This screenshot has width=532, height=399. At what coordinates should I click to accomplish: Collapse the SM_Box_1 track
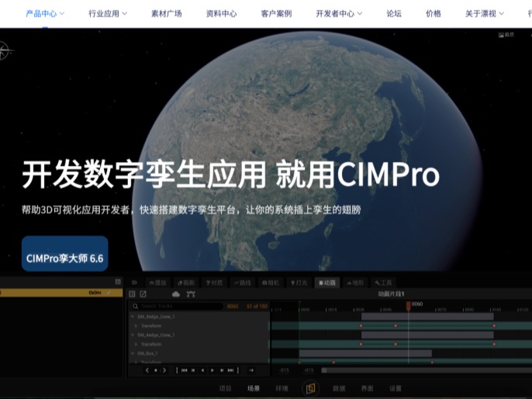tap(133, 353)
